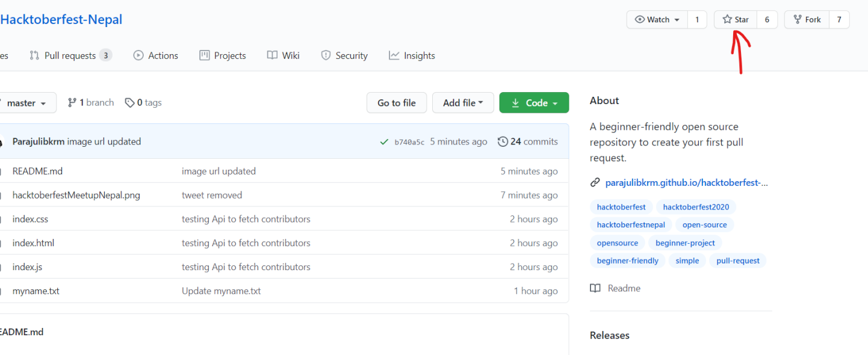This screenshot has height=355, width=868.
Task: Click the pull requests counter badge 3
Action: (x=105, y=55)
